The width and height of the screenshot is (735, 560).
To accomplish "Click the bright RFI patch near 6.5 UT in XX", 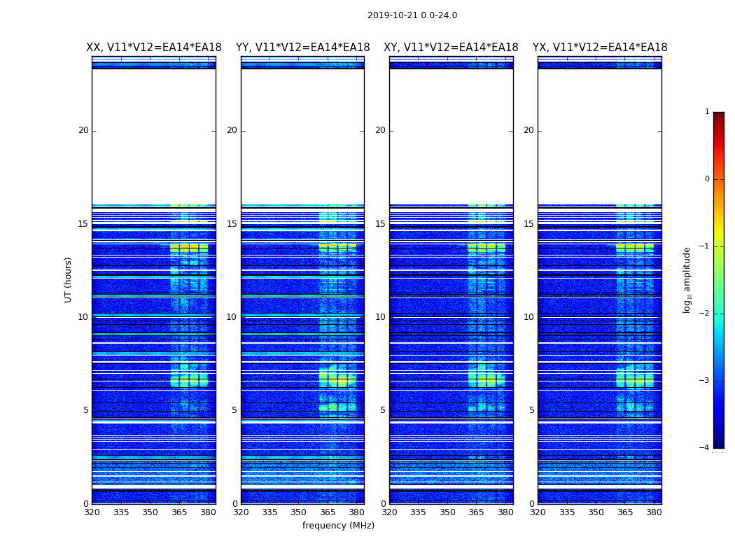I will (x=189, y=379).
